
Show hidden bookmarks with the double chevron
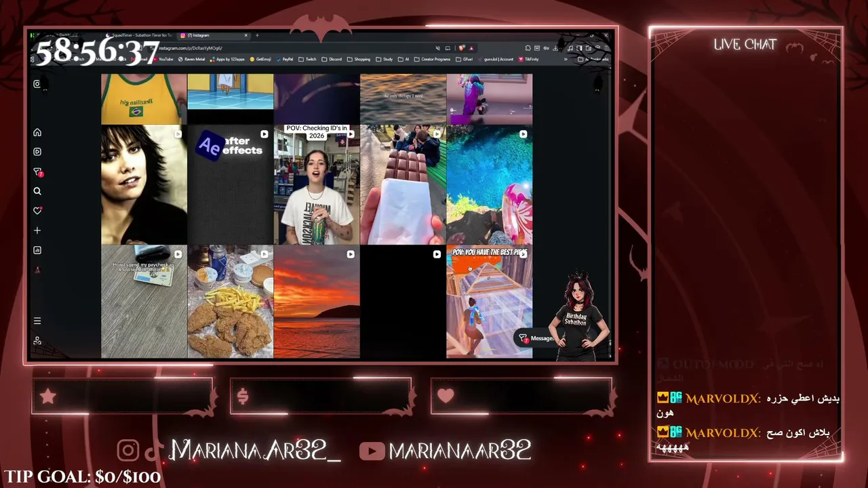pos(566,60)
